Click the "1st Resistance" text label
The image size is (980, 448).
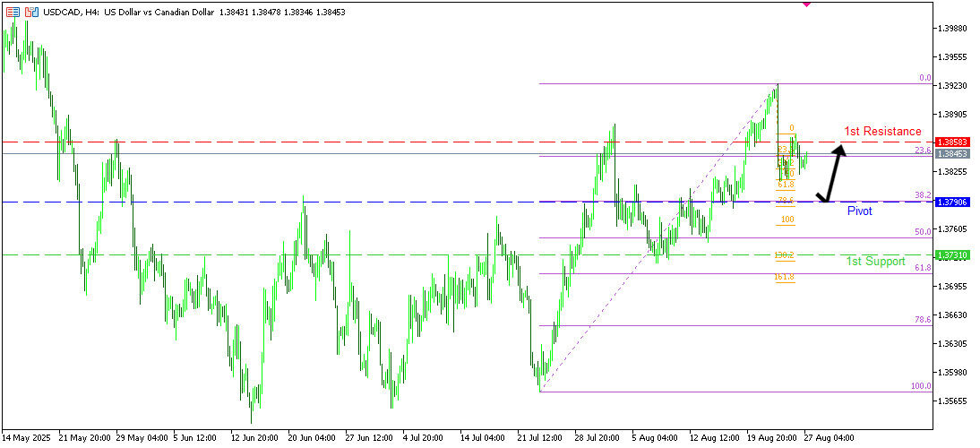pos(882,132)
